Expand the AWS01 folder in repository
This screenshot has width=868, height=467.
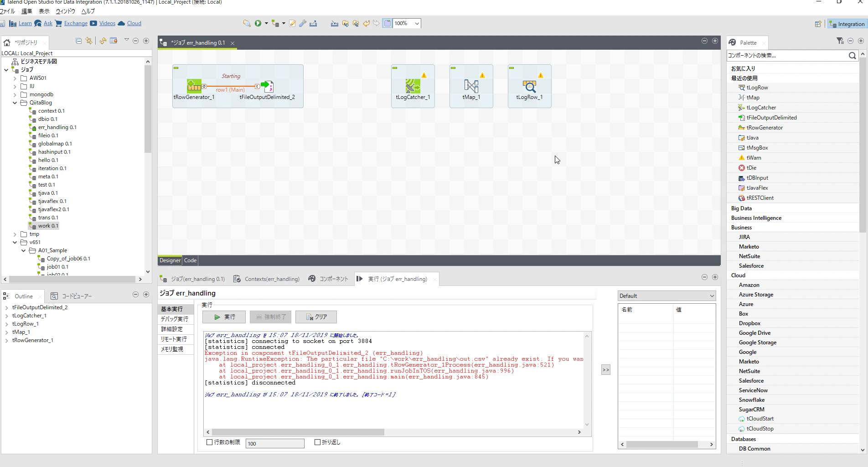(x=15, y=78)
